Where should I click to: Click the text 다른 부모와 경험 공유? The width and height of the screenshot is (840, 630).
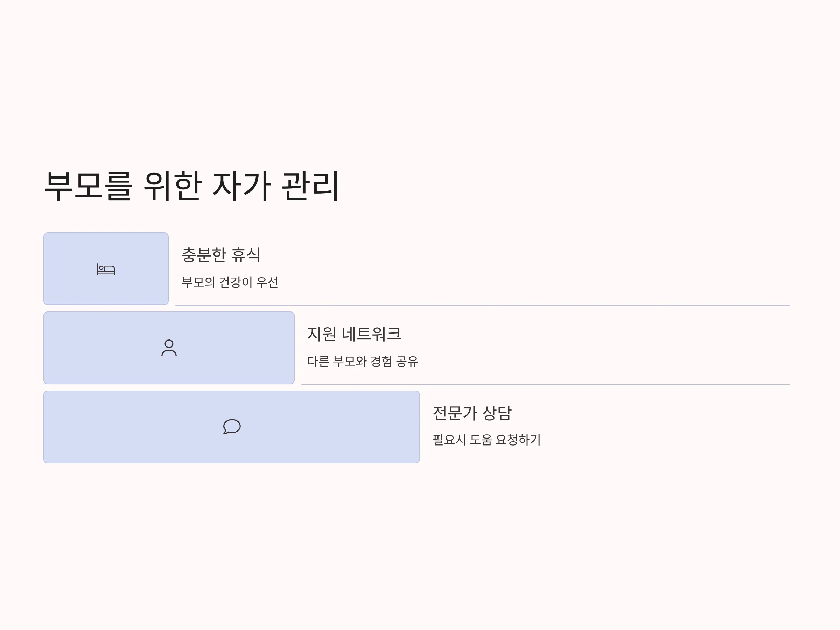pos(362,361)
